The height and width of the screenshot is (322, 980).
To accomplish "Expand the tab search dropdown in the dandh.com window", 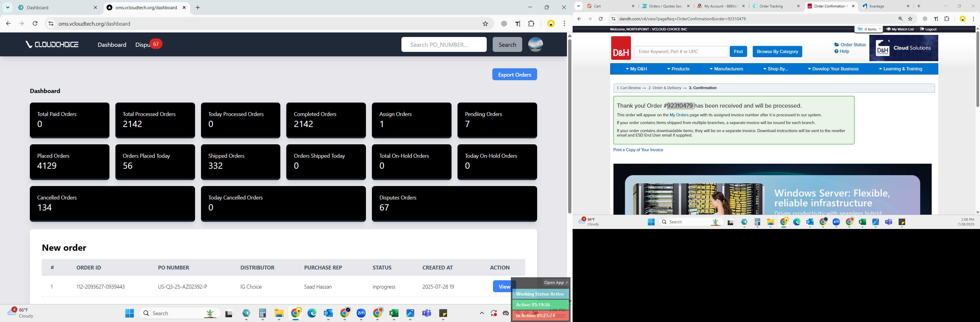I will pos(578,6).
